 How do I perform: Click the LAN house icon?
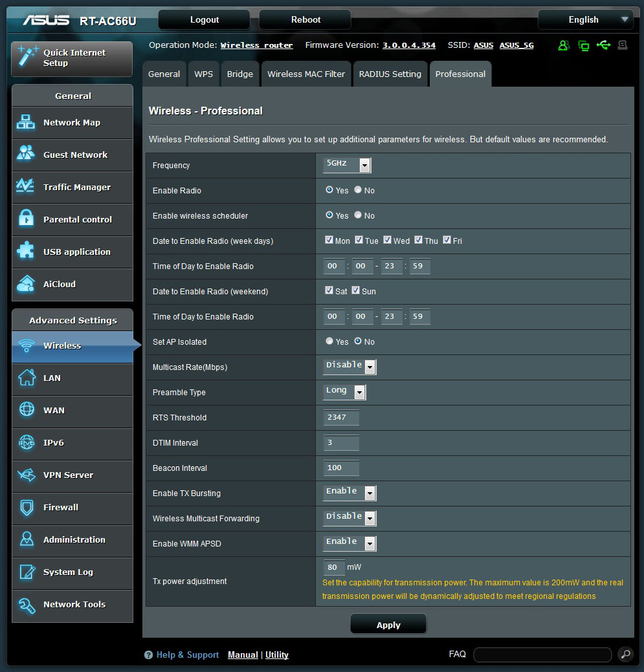(x=27, y=378)
